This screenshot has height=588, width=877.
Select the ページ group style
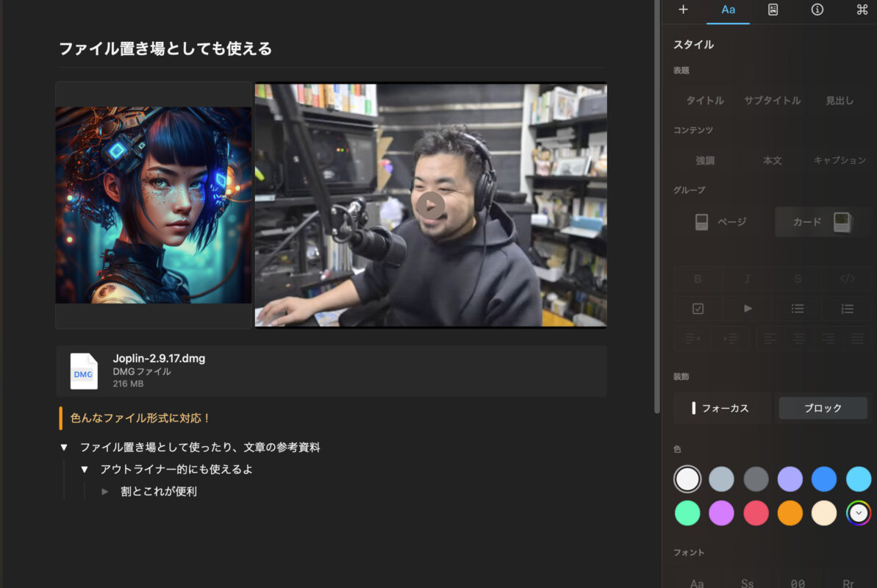[x=721, y=222]
